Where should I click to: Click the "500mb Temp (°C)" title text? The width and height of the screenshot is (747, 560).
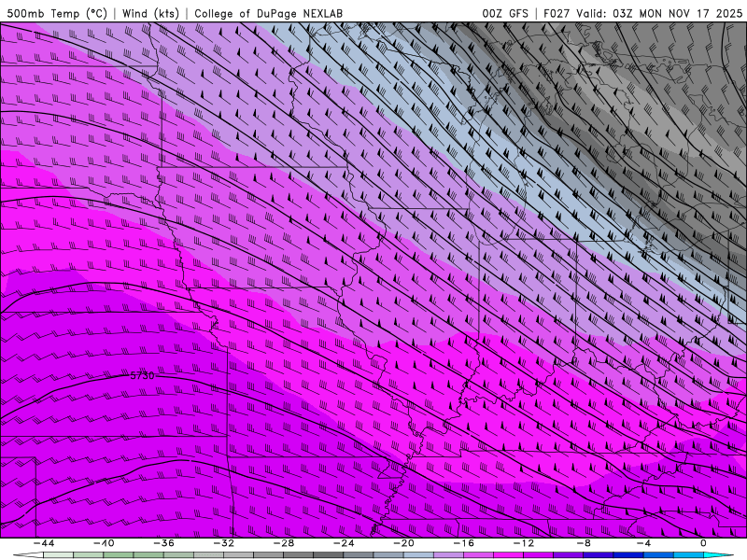[x=57, y=13]
